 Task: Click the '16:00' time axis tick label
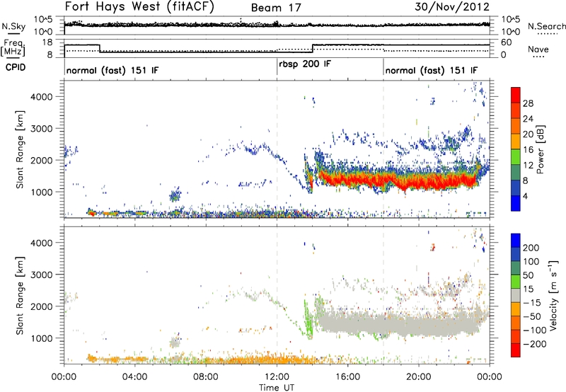click(x=347, y=377)
